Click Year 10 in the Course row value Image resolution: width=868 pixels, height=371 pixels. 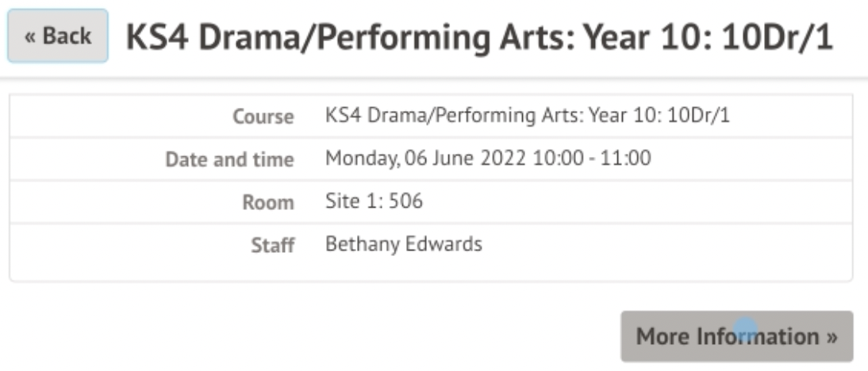pyautogui.click(x=624, y=116)
